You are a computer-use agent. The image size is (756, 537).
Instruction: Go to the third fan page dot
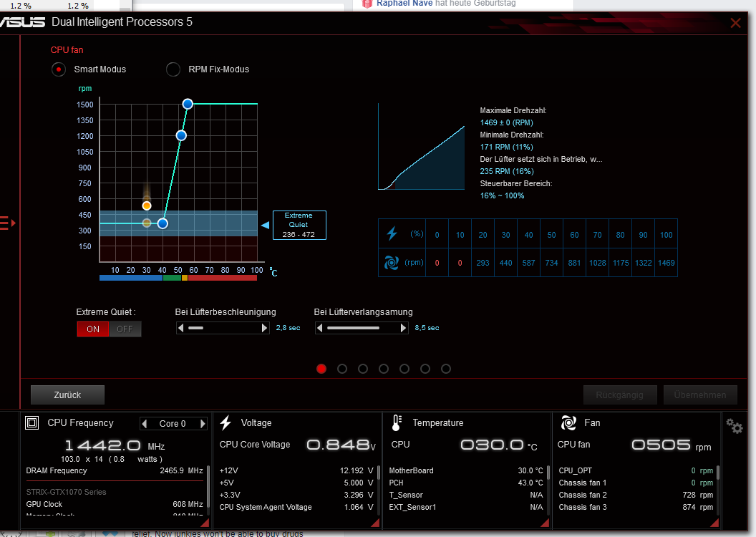[x=363, y=369]
